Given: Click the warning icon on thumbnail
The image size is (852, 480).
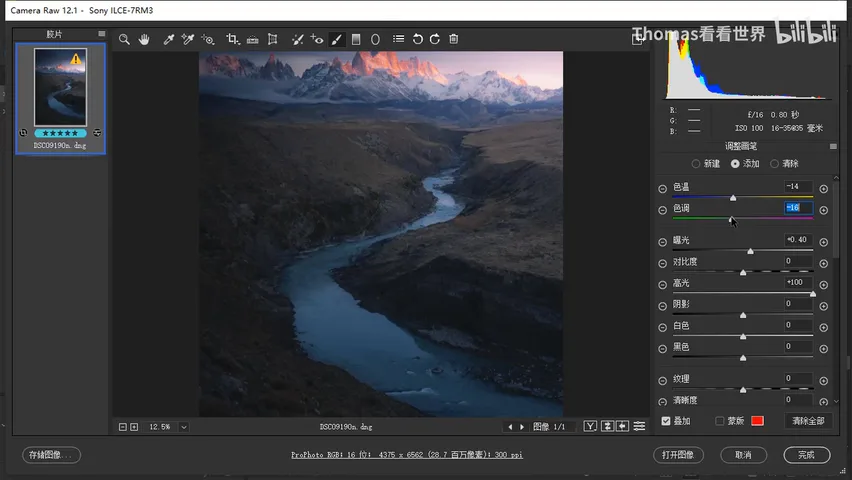Looking at the screenshot, I should [76, 59].
